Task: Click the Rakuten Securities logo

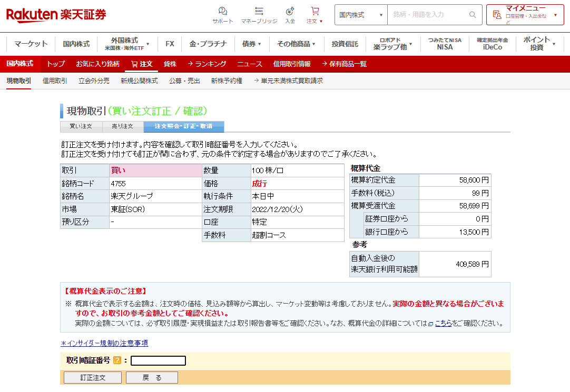Action: [x=56, y=15]
